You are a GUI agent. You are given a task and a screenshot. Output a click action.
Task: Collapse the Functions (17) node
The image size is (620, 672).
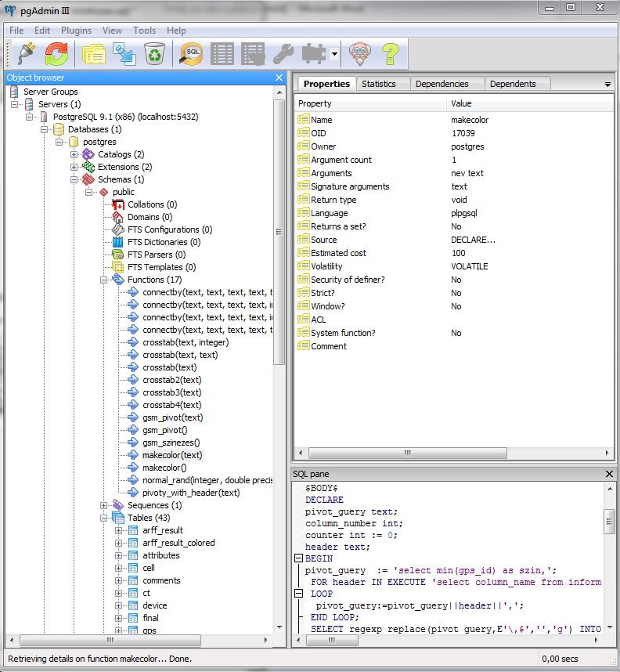(103, 280)
